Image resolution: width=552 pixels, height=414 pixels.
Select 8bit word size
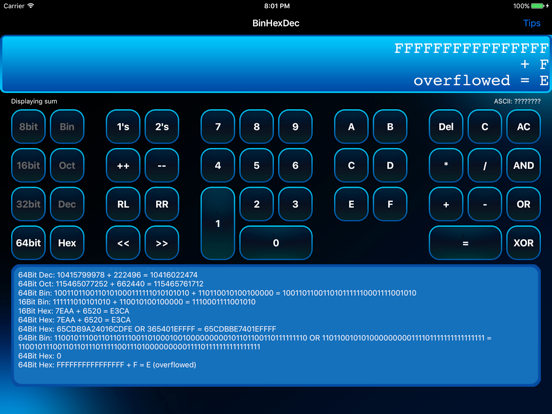[29, 126]
